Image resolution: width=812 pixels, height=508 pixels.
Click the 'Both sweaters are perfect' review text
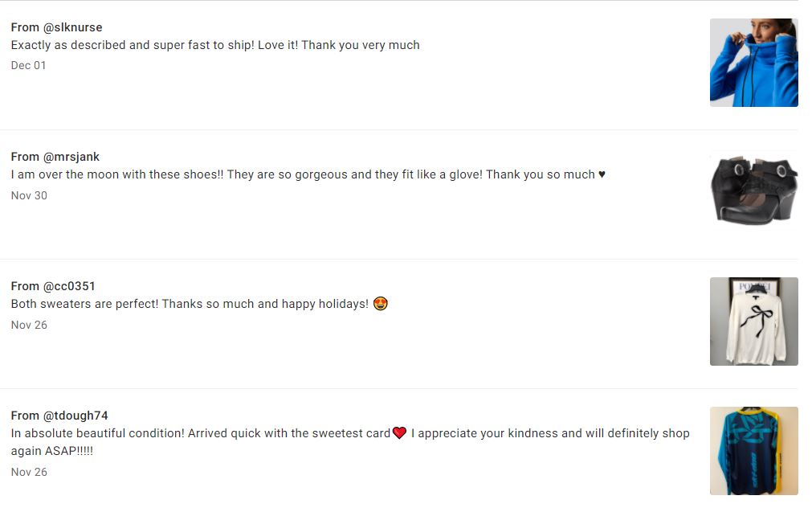click(190, 304)
